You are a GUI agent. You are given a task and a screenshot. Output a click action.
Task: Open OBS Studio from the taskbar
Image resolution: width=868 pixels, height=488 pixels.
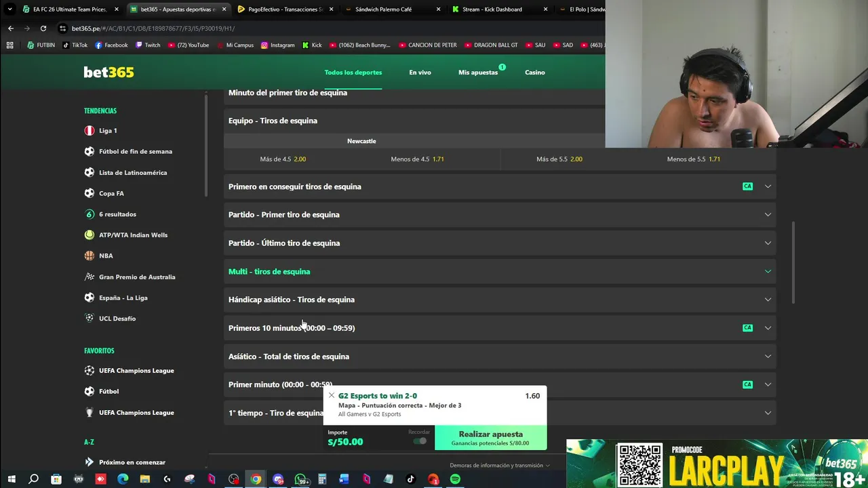(x=234, y=479)
